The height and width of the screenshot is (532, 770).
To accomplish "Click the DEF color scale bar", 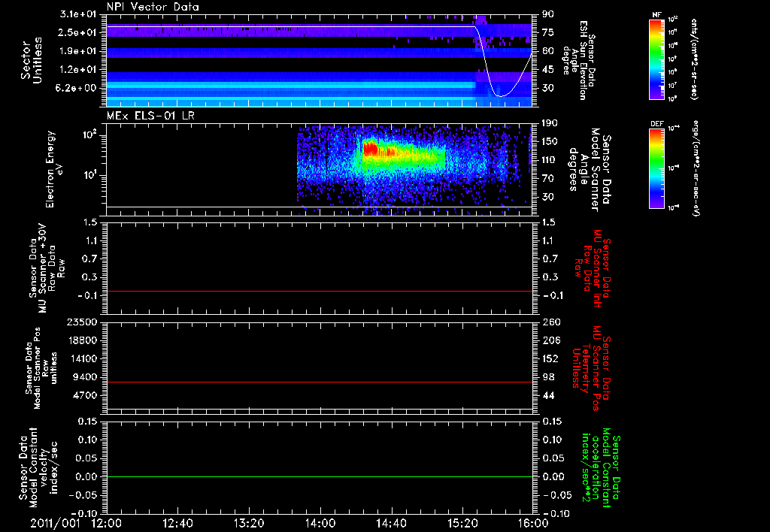I will coord(657,168).
